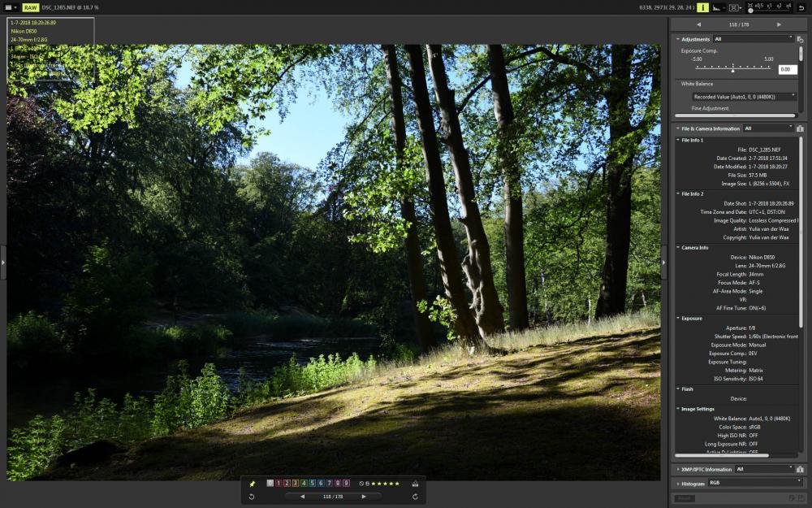Collapse the Adjustments section
Screen dimensions: 812x508
click(x=677, y=39)
